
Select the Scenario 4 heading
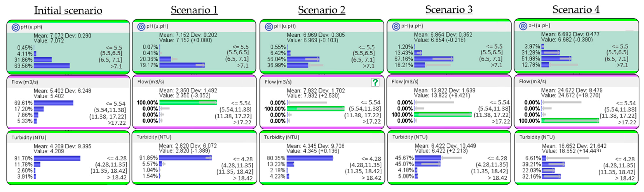576,9
